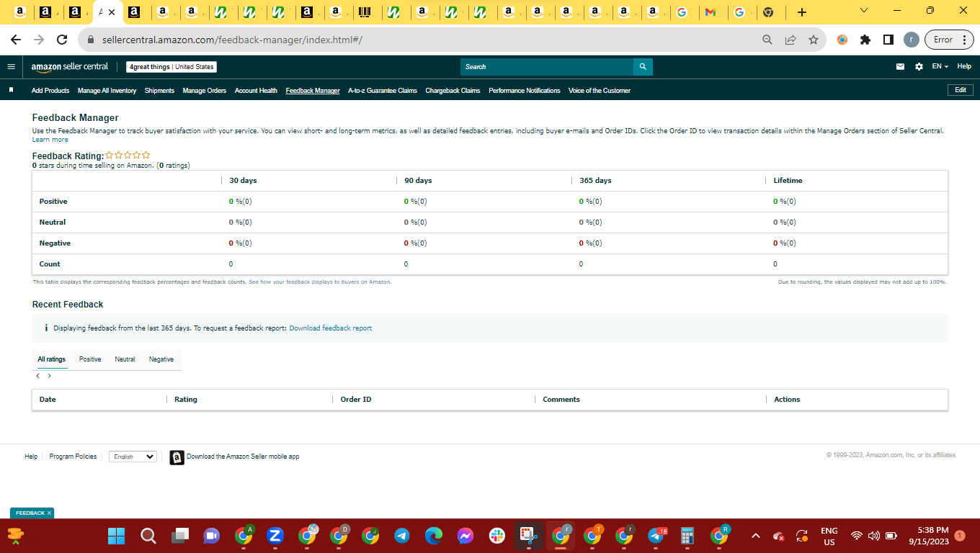This screenshot has height=553, width=980.
Task: Open Messenger from taskbar
Action: click(x=465, y=536)
